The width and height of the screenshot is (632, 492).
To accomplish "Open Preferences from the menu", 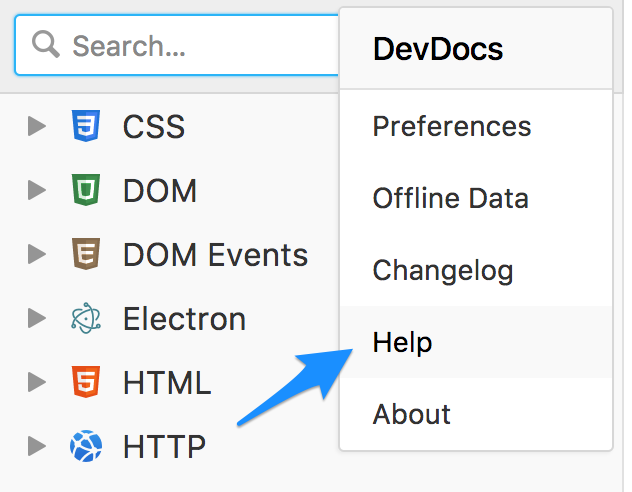I will pyautogui.click(x=452, y=127).
